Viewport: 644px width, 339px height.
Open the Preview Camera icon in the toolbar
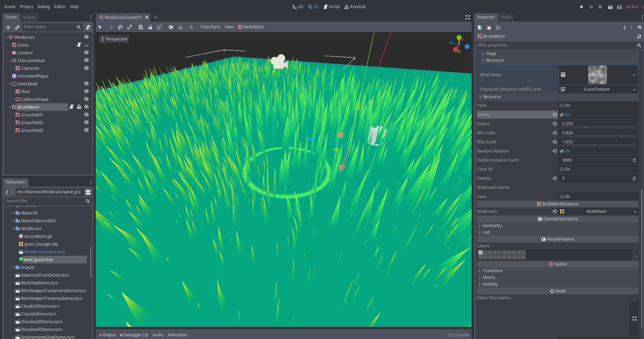pyautogui.click(x=191, y=27)
